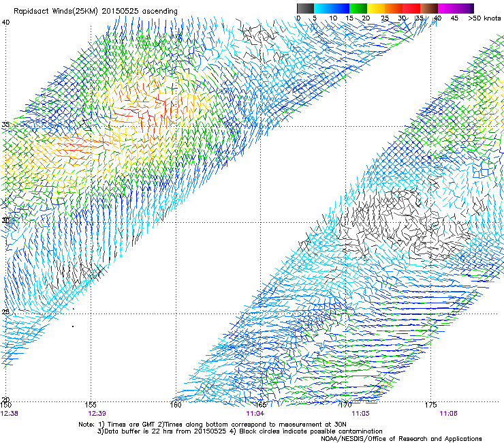Click the isolated black contamination dot near 25N
This screenshot has width=504, height=443.
coord(73,326)
